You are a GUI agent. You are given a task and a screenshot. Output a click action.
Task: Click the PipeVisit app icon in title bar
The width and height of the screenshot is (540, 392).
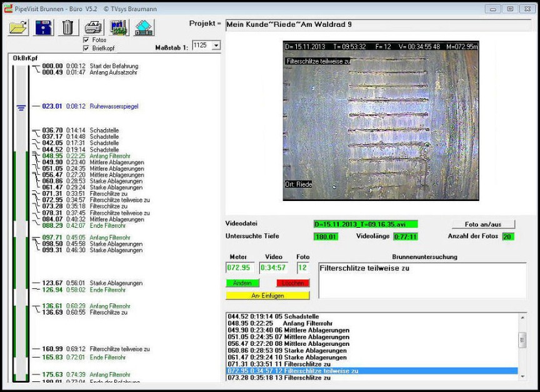(x=8, y=9)
